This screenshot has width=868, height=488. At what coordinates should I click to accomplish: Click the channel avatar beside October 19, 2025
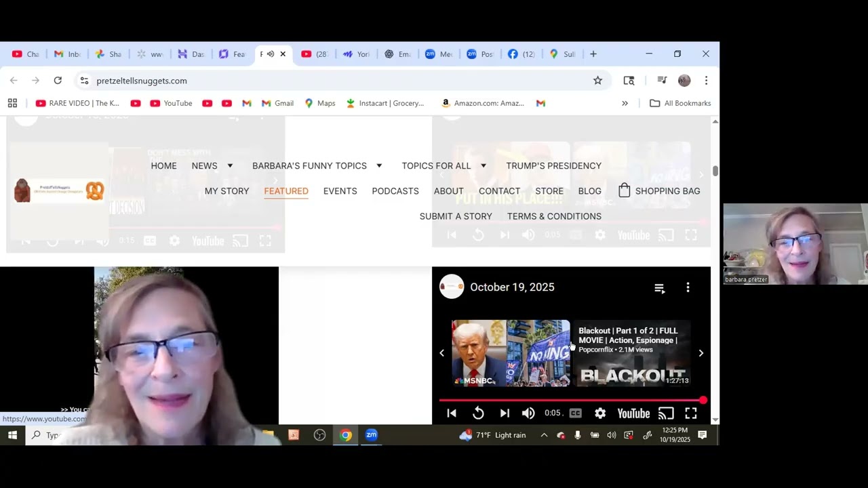click(452, 287)
